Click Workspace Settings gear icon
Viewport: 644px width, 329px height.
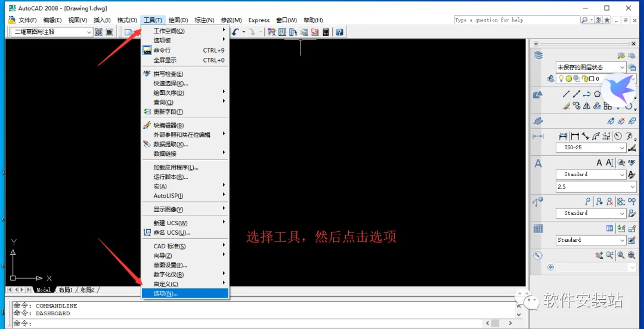(x=98, y=32)
